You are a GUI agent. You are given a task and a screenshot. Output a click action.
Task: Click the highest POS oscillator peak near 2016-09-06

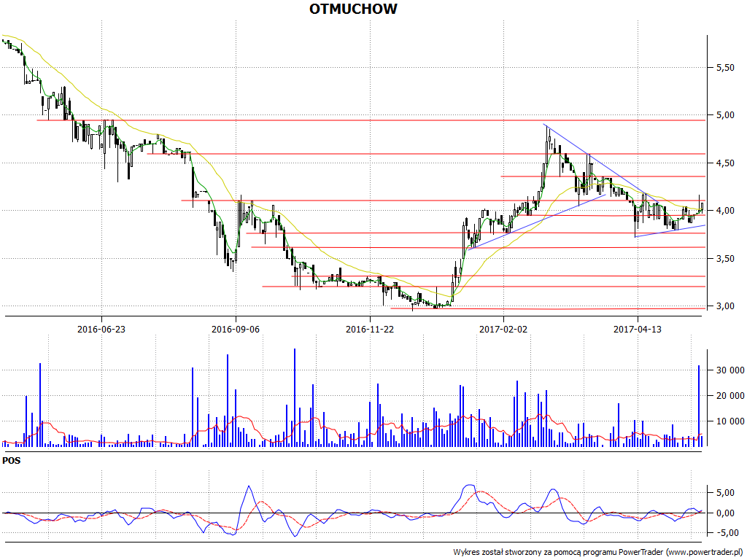pyautogui.click(x=249, y=486)
